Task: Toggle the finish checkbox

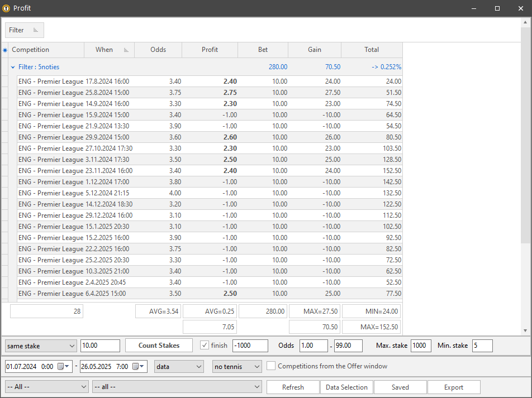Action: 205,345
